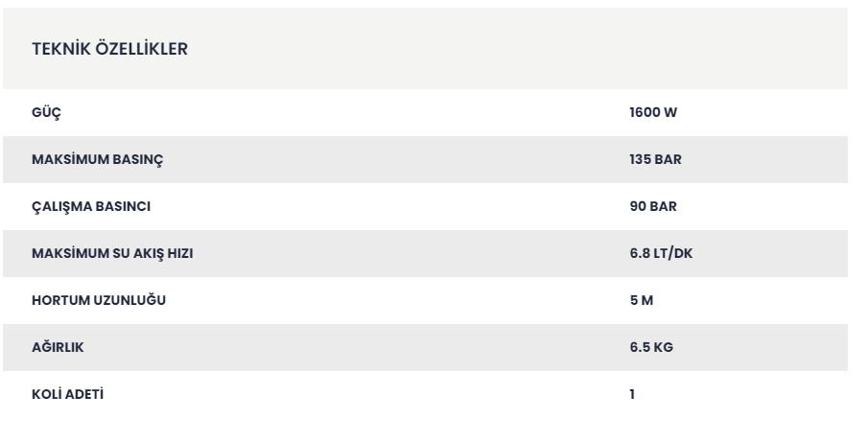Click the TEKNİK ÖZELLİKLER heading

pyautogui.click(x=109, y=49)
